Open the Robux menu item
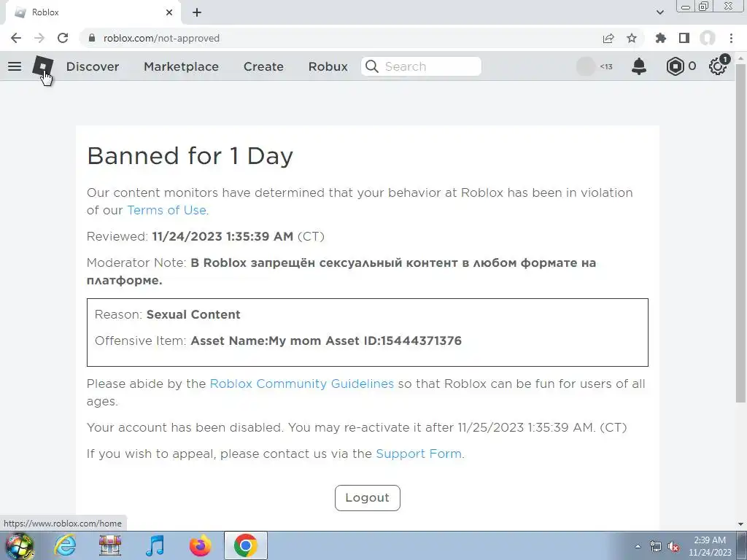Viewport: 747px width, 560px height. point(328,66)
